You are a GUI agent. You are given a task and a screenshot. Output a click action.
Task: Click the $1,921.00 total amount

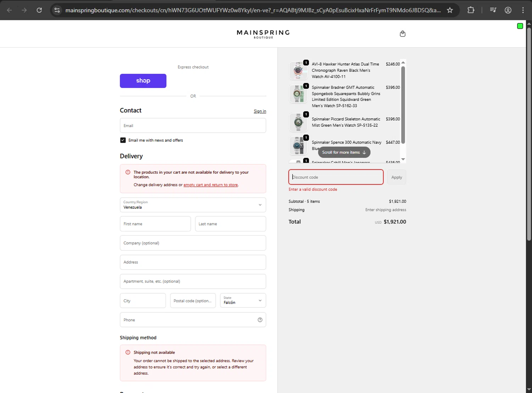[x=395, y=222]
